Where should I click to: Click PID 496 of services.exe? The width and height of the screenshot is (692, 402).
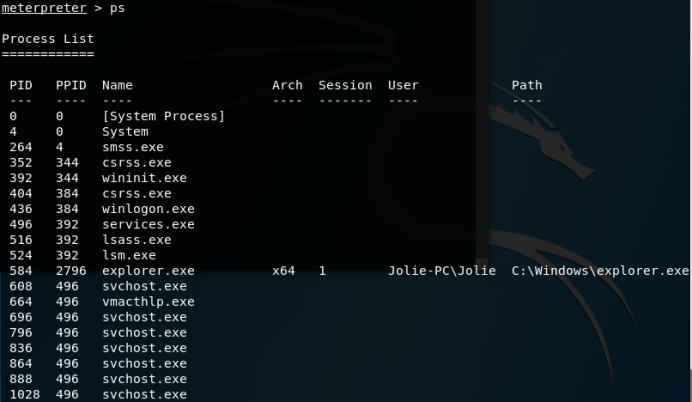(x=21, y=224)
